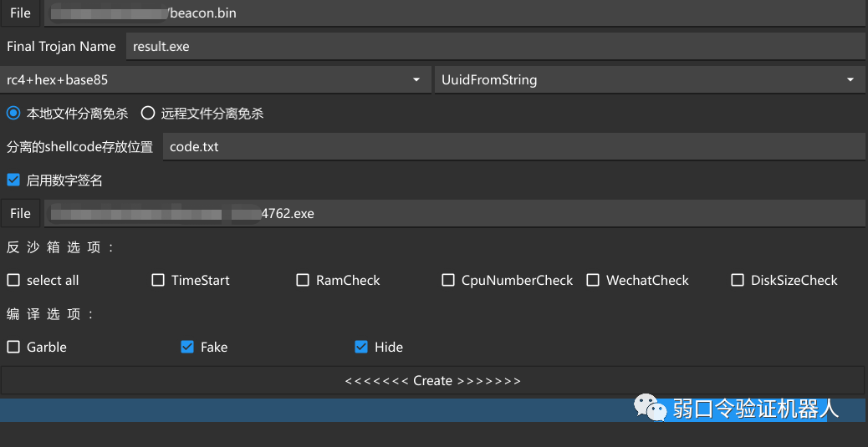868x447 pixels.
Task: Click the blue progress bar
Action: [x=318, y=410]
